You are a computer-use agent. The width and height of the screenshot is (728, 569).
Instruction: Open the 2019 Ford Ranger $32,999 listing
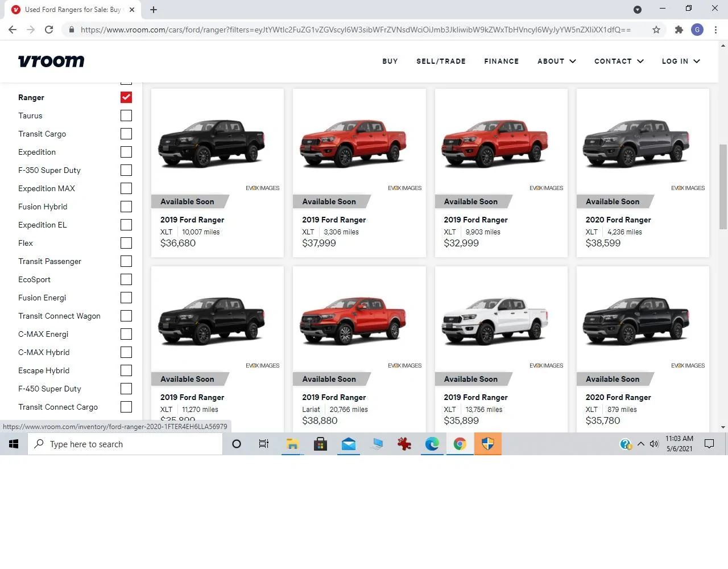pos(501,173)
